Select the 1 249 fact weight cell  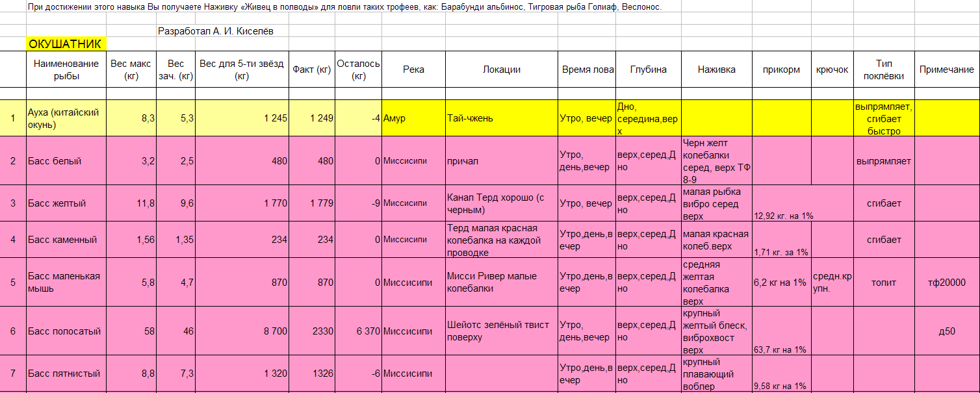coord(312,118)
